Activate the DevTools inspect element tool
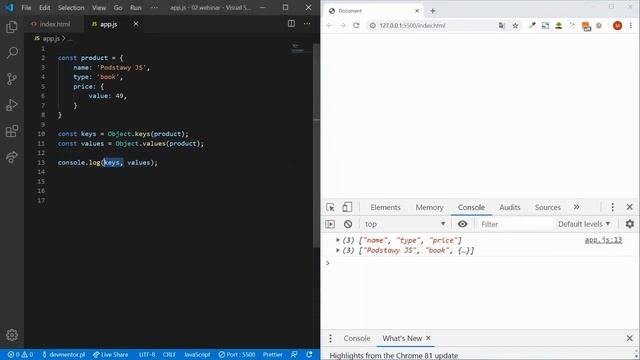The image size is (640, 360). pyautogui.click(x=330, y=207)
